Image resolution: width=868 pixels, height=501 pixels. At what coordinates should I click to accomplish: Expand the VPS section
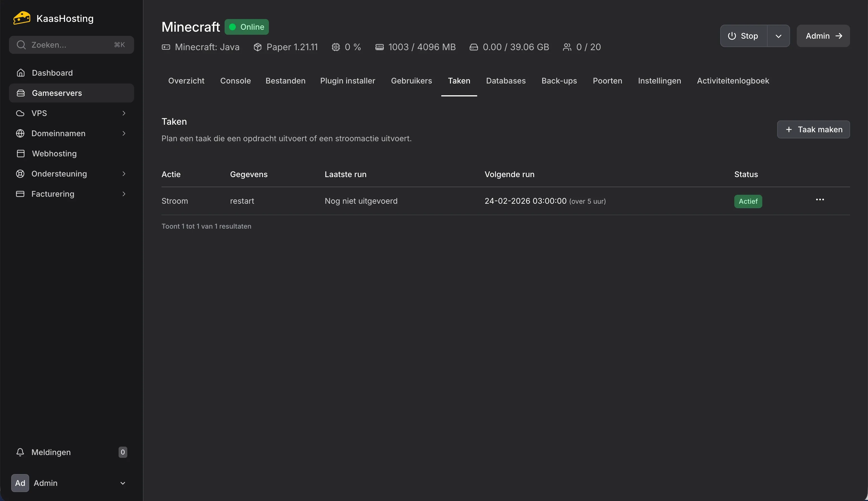[x=124, y=113]
